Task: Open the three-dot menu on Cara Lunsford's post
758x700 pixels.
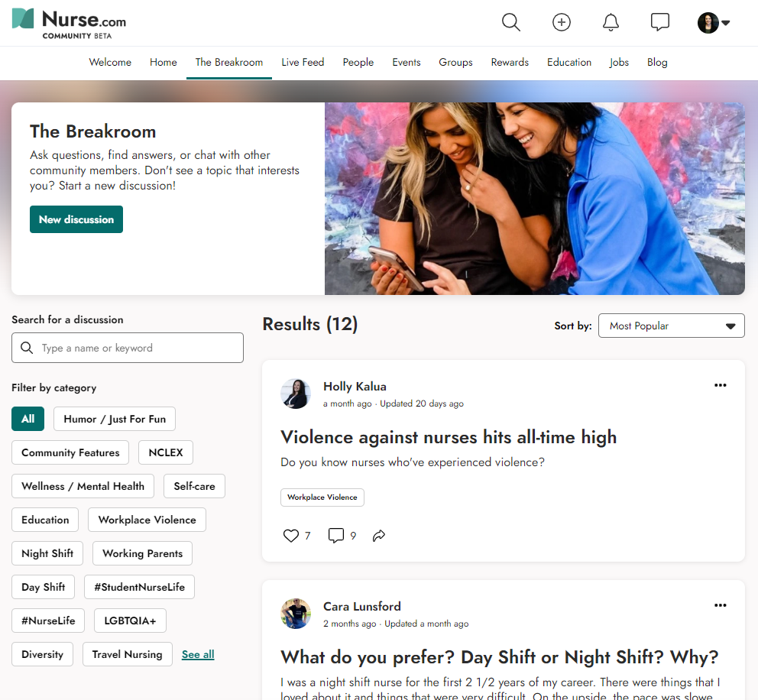Action: point(720,605)
